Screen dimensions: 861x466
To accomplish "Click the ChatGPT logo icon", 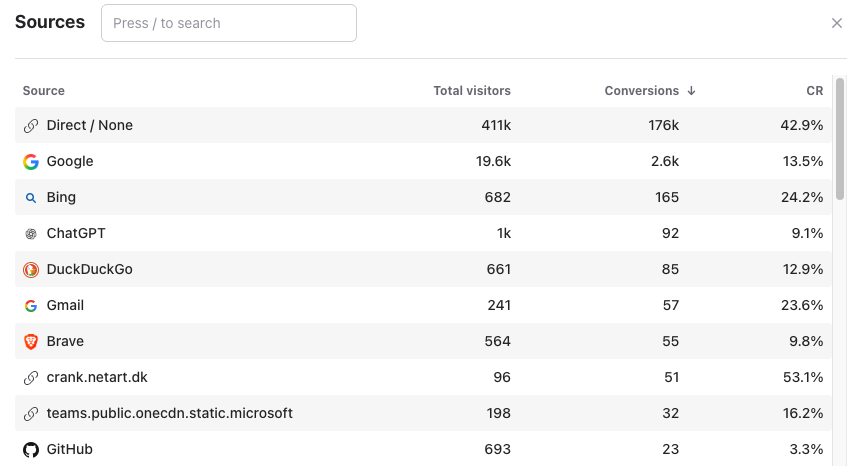I will click(x=31, y=234).
